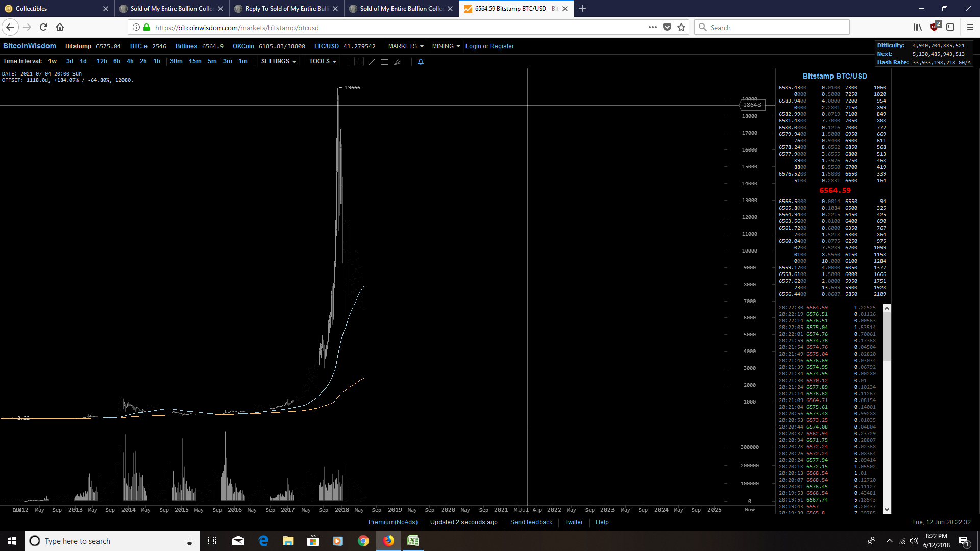Open Windows action center notifications

pos(964,541)
